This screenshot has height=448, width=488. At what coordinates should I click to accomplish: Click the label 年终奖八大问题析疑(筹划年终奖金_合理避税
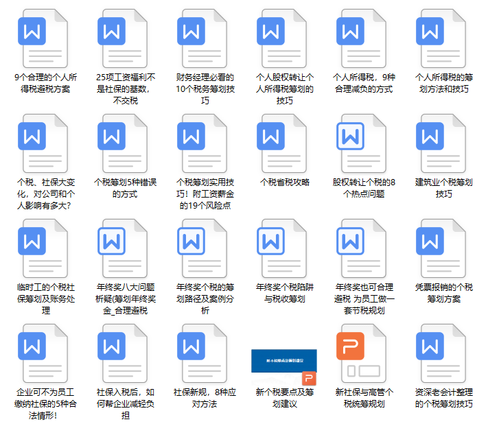tap(126, 298)
